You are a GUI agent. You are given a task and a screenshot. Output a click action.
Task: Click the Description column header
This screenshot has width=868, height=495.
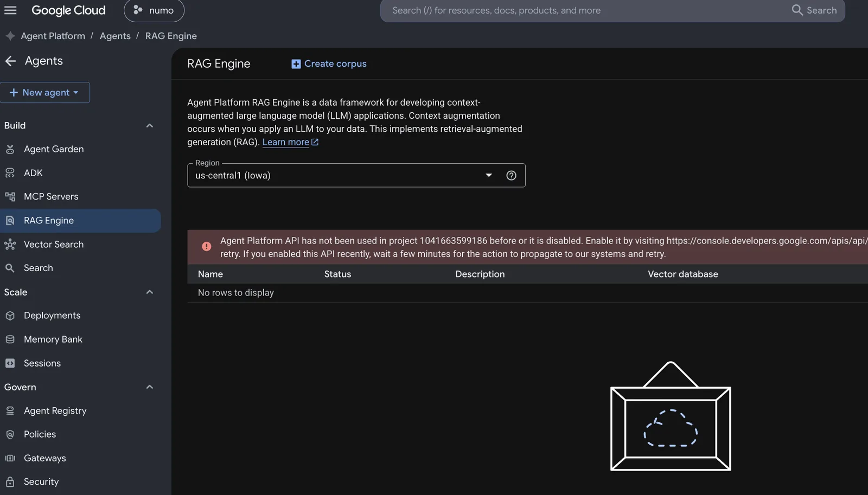(x=480, y=274)
